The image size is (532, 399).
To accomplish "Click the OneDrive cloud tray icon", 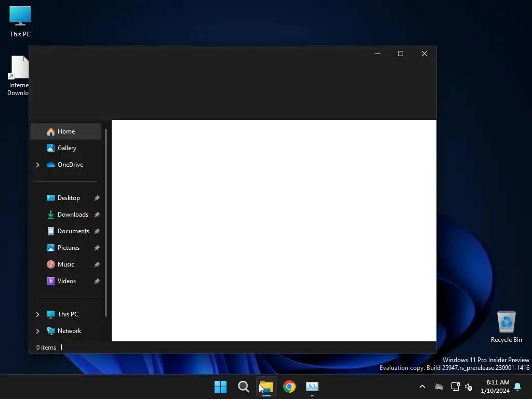I will pos(439,387).
